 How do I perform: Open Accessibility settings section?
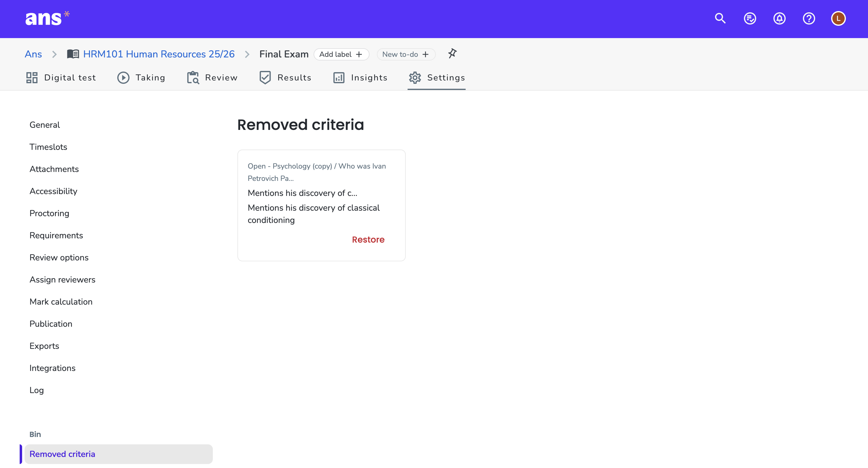click(x=53, y=191)
